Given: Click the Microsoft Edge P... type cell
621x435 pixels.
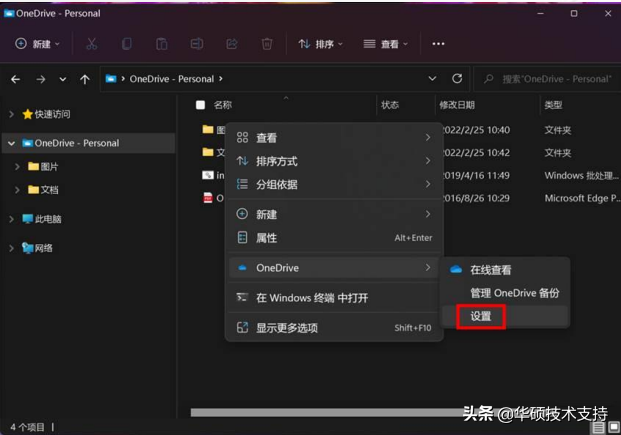Looking at the screenshot, I should click(582, 198).
